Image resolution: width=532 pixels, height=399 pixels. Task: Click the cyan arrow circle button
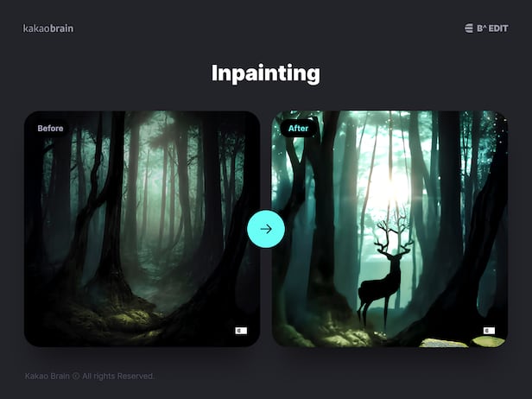click(x=266, y=229)
